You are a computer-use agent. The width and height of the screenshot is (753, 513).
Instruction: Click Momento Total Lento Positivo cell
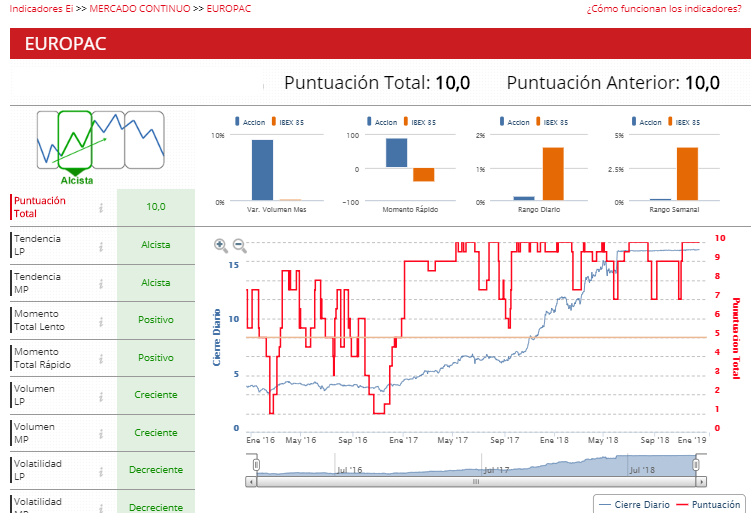pos(156,320)
